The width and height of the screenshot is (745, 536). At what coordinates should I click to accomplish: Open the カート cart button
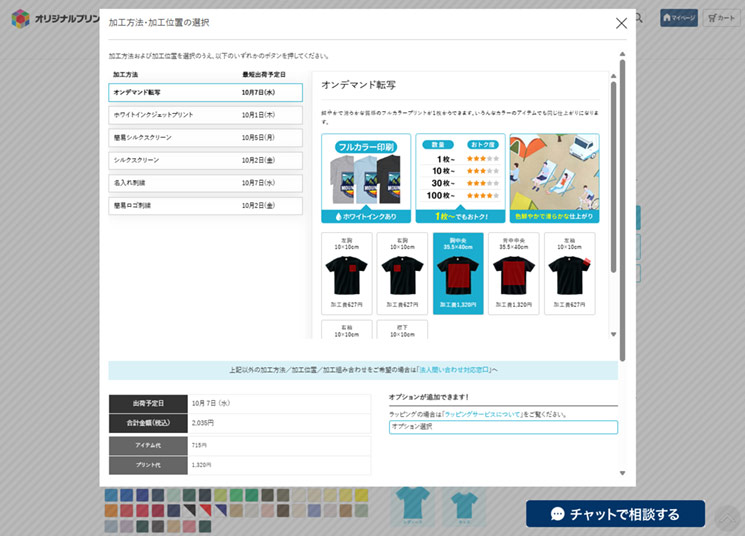721,18
